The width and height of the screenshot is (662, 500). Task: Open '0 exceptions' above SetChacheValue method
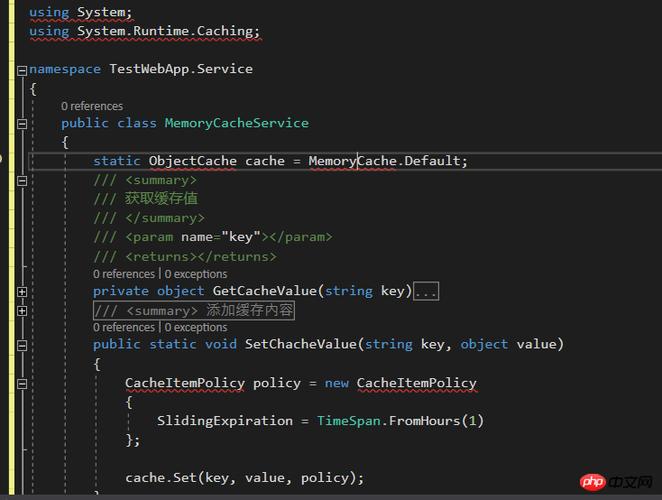point(196,327)
